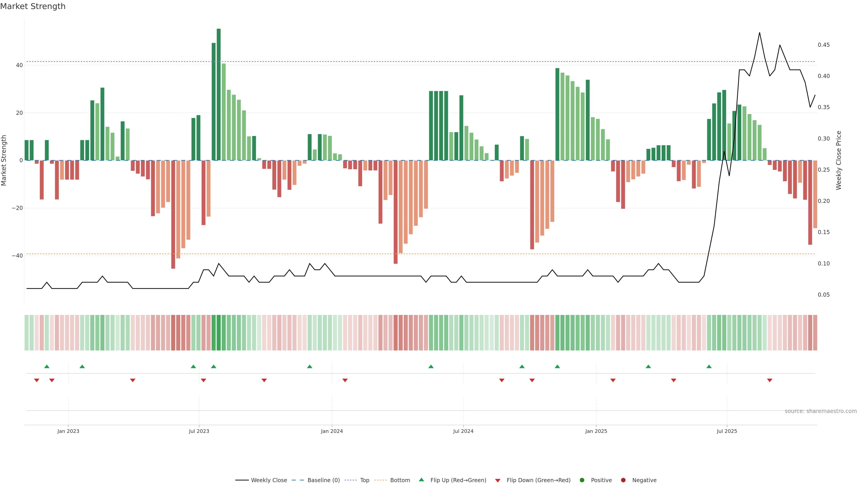Click the Flip Up green triangle legend icon
The width and height of the screenshot is (868, 488).
pyautogui.click(x=421, y=480)
